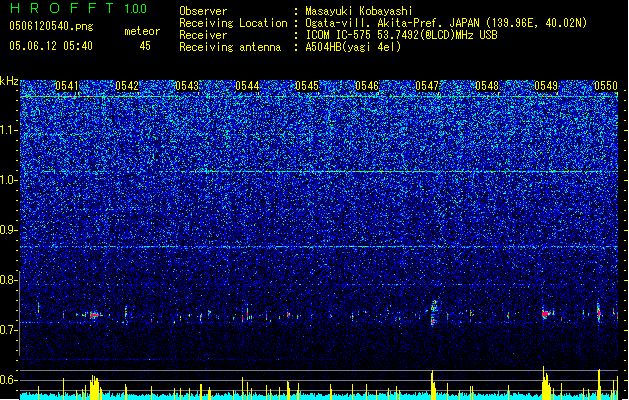Click the 0542 time marker
The image size is (629, 400).
coord(127,86)
